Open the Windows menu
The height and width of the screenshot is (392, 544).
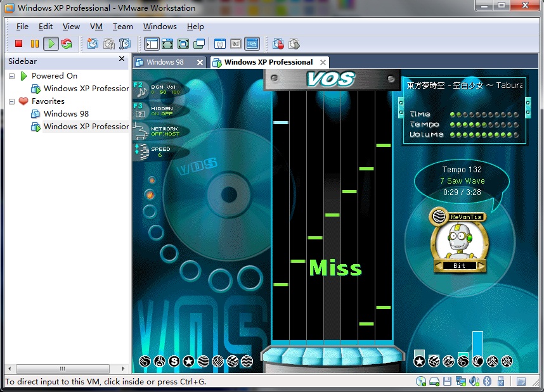point(160,27)
